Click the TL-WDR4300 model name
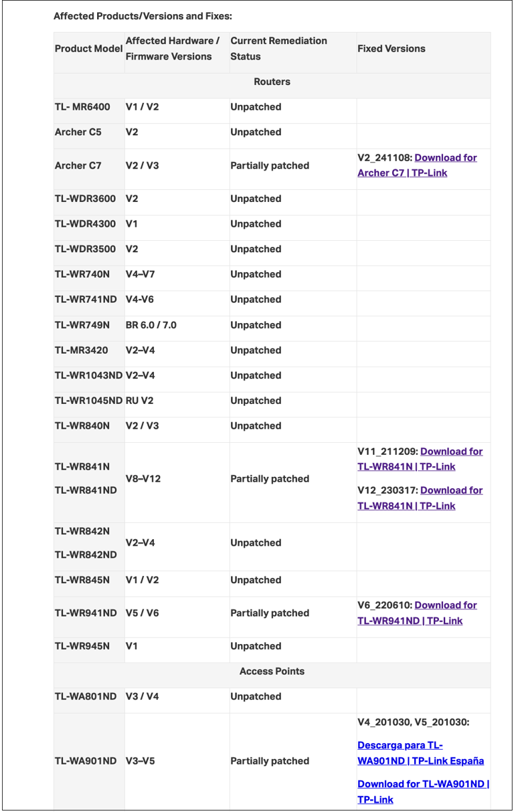Screen dimensions: 514x812 (x=85, y=224)
